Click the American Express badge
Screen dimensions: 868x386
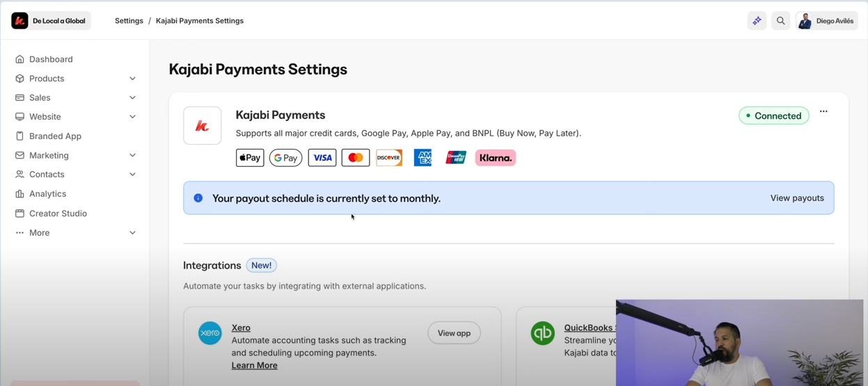(423, 158)
